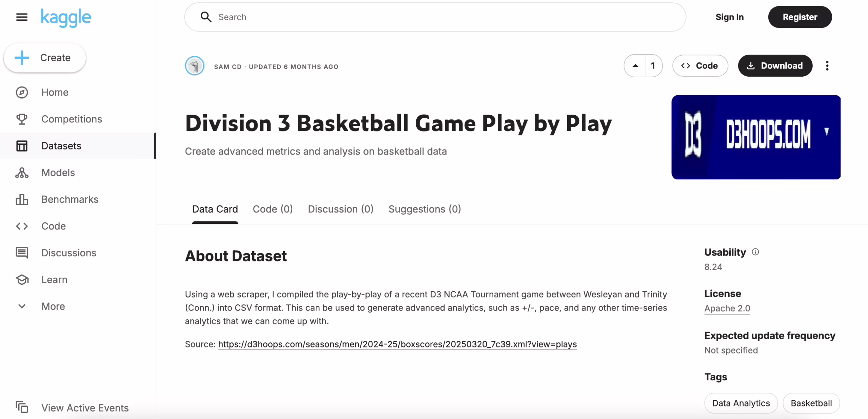Upvote the dataset with the arrow
The width and height of the screenshot is (868, 419).
click(x=635, y=66)
